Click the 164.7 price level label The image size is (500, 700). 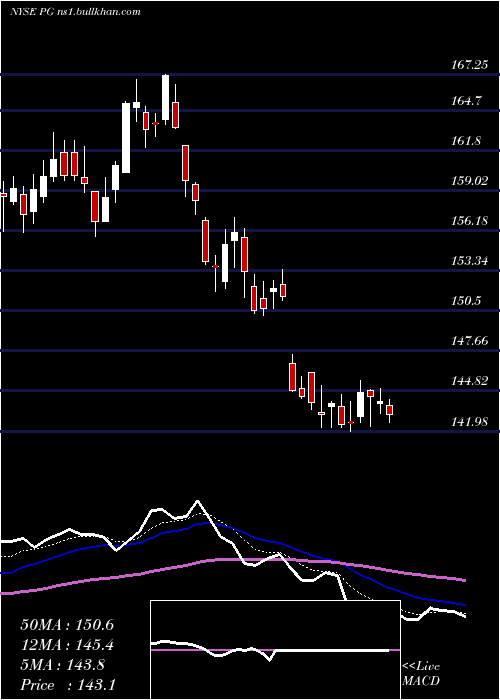[x=466, y=101]
